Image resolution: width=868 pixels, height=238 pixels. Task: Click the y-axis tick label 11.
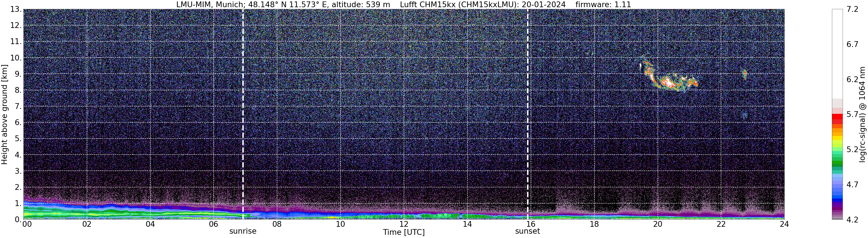[x=16, y=41]
